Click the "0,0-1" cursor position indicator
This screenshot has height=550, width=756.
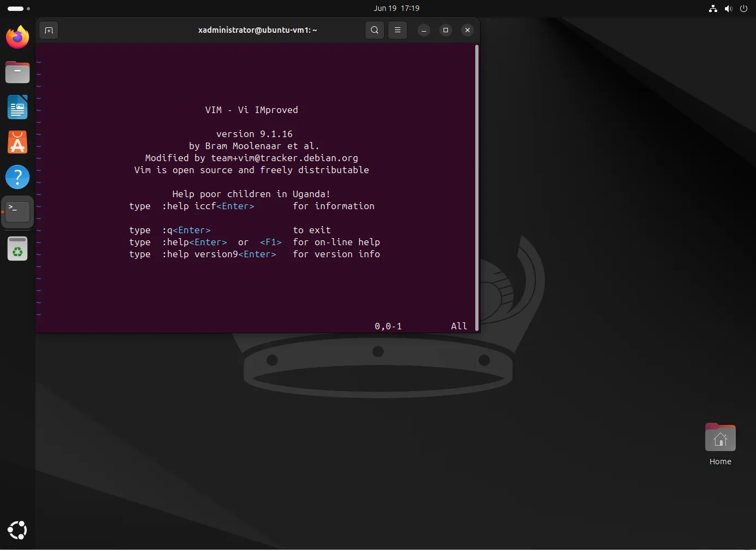[x=388, y=326]
